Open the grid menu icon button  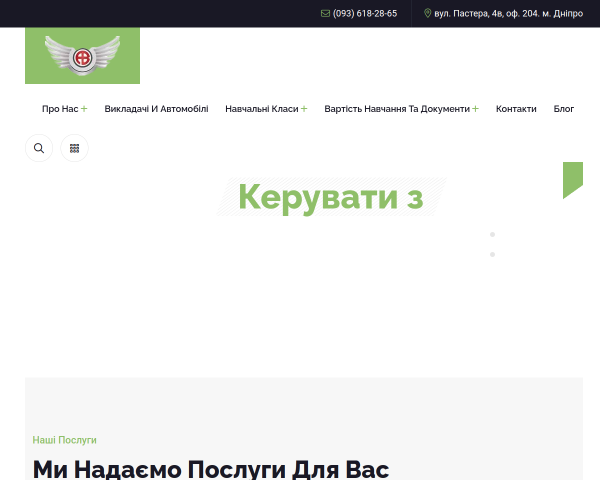(74, 148)
